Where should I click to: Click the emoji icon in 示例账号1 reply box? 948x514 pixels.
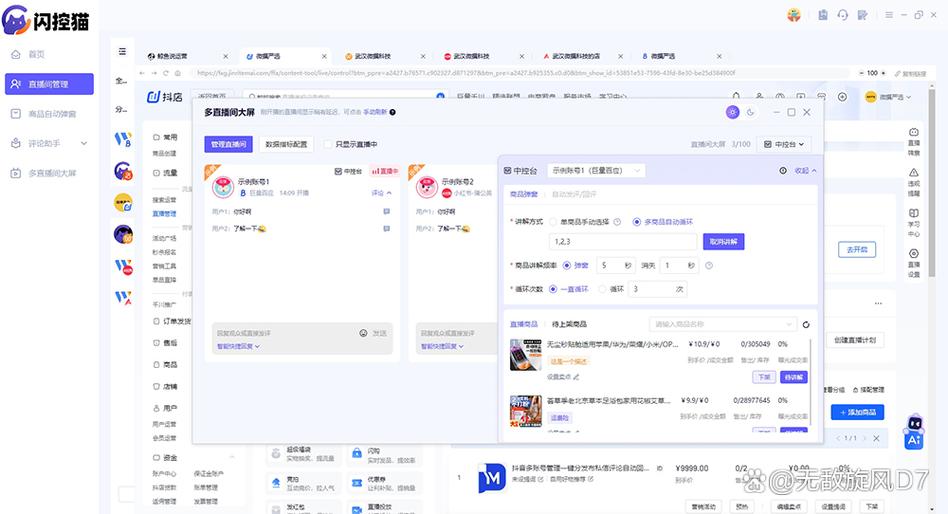coord(363,333)
